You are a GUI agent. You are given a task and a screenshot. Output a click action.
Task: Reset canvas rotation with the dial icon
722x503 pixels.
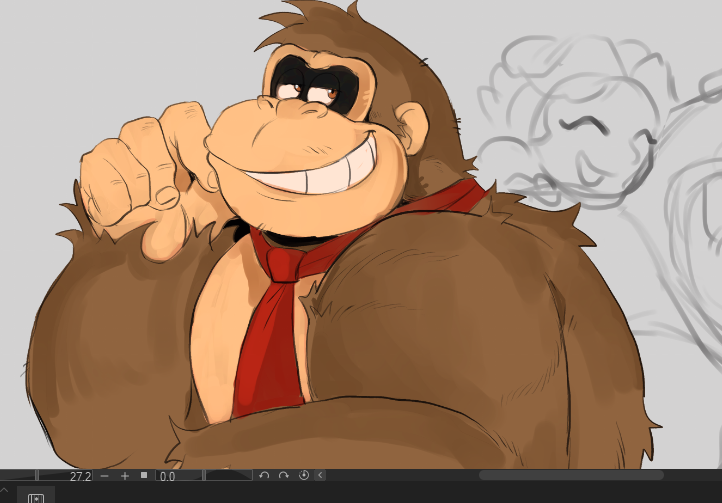pyautogui.click(x=304, y=475)
